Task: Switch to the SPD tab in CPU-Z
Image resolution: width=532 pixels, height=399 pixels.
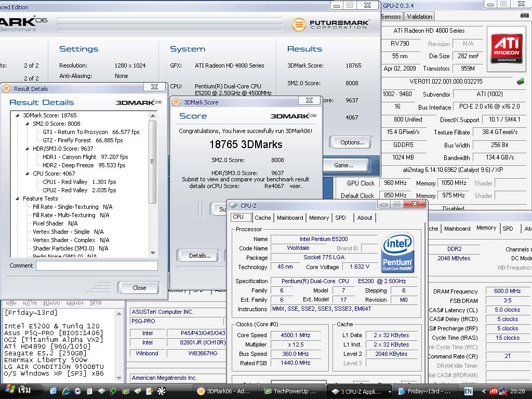Action: 340,218
